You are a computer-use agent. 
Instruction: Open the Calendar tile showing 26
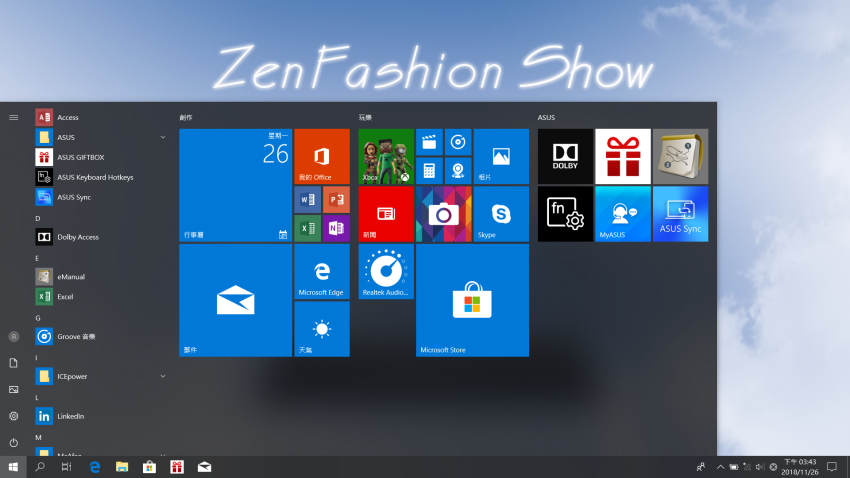pos(235,185)
